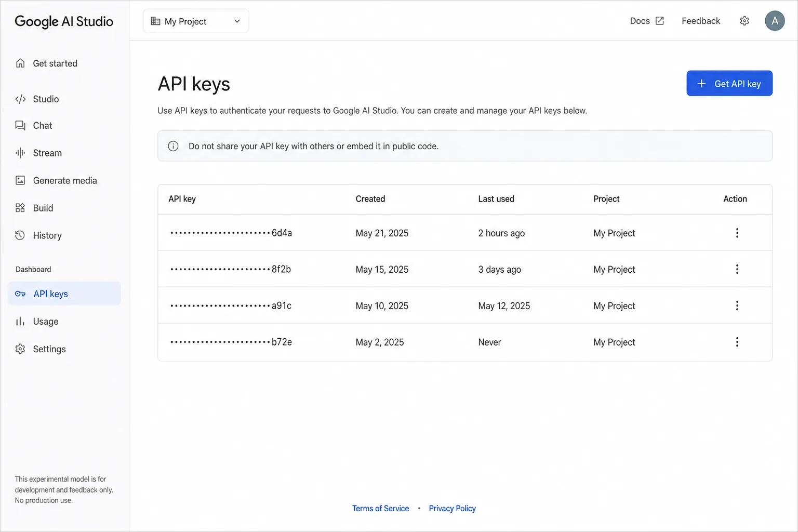Open Settings in the sidebar

coord(64,349)
